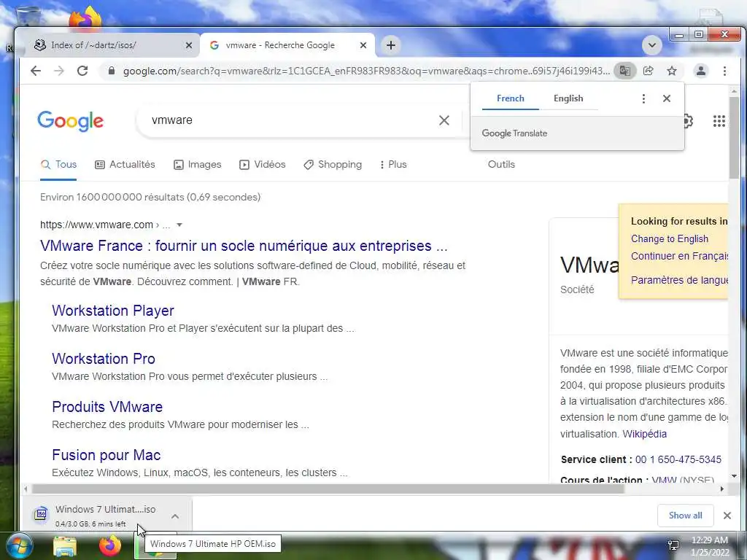
Task: Clear the vmware search query
Action: (x=444, y=120)
